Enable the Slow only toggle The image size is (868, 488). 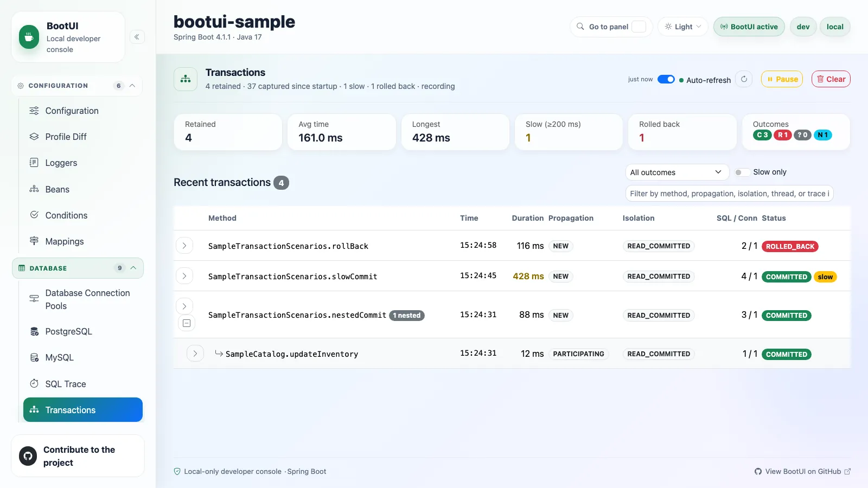742,172
